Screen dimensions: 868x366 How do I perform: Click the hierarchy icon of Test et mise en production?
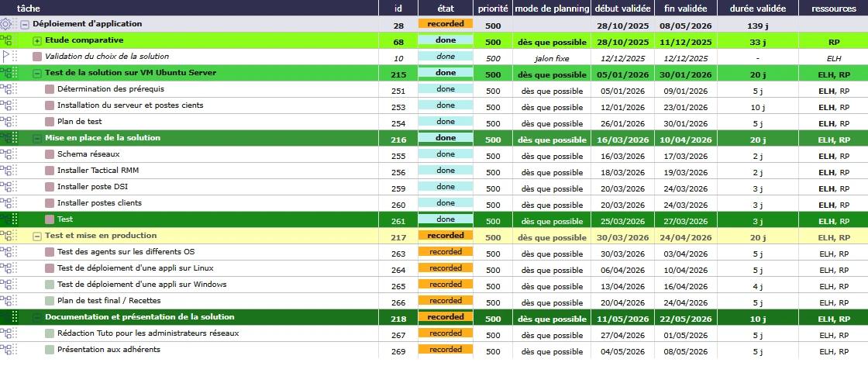pos(6,236)
